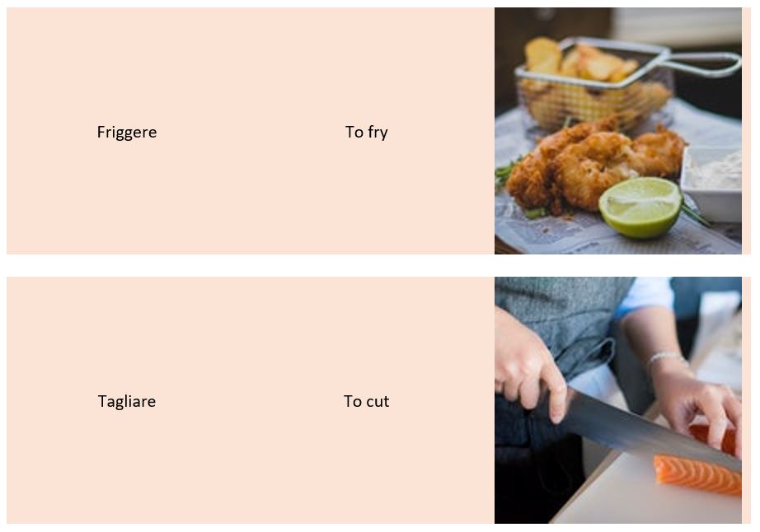The width and height of the screenshot is (760, 532).
Task: Click the white gap between the cards
Action: pyautogui.click(x=378, y=265)
